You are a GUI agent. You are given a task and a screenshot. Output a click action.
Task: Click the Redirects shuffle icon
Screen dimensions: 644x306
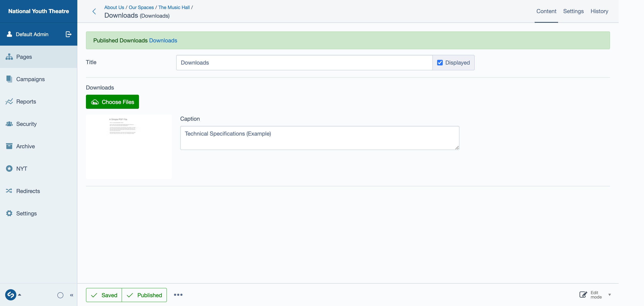click(9, 191)
